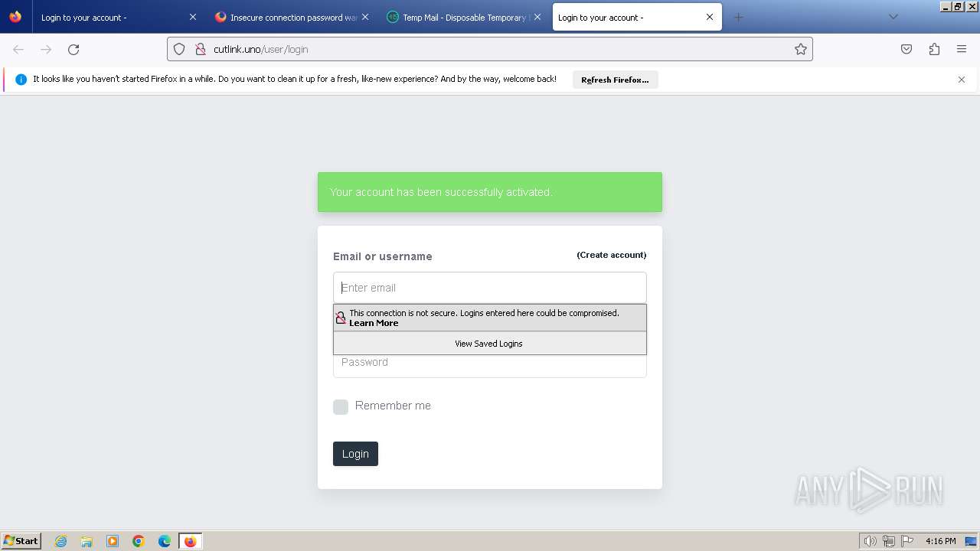Open the Create account link
This screenshot has height=551, width=980.
pos(611,255)
